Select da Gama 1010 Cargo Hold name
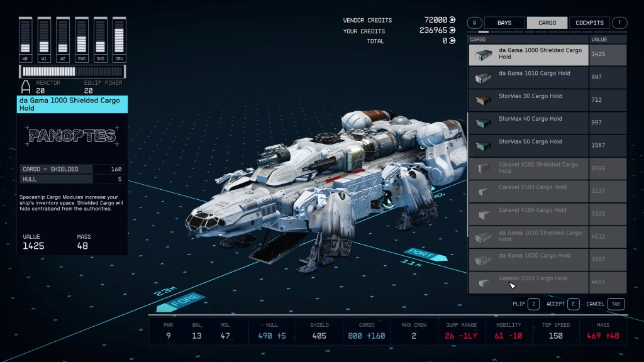The height and width of the screenshot is (362, 644). tap(535, 74)
